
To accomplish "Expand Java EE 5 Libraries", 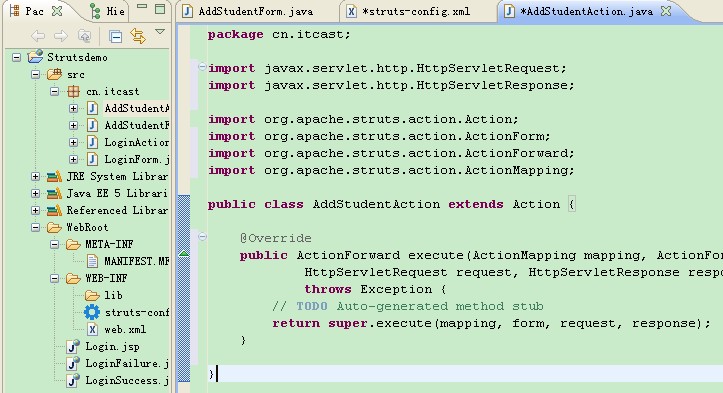I will [x=36, y=193].
